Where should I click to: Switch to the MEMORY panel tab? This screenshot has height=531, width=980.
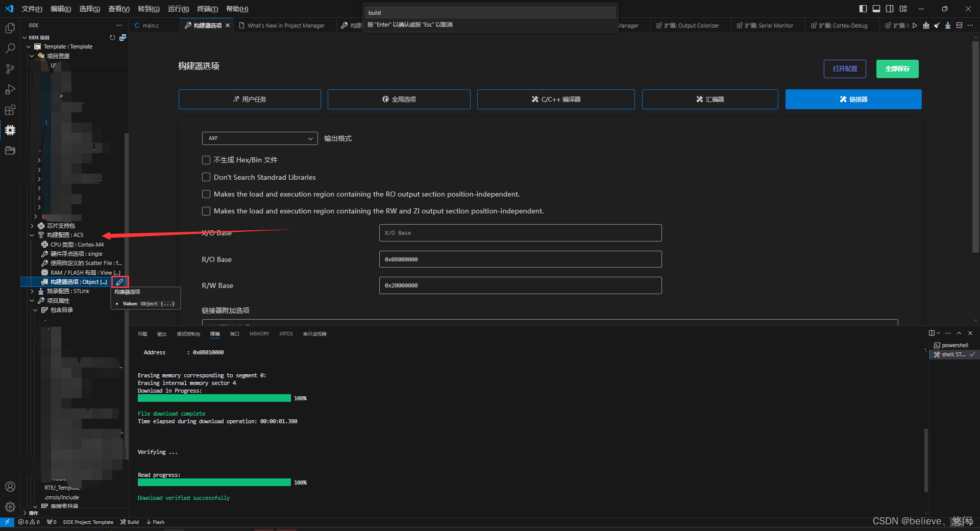(259, 333)
